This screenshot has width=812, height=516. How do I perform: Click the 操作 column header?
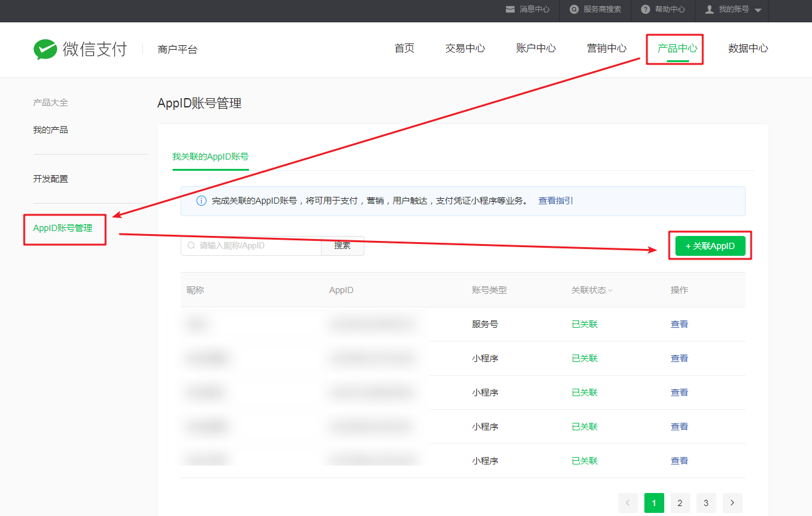point(679,290)
